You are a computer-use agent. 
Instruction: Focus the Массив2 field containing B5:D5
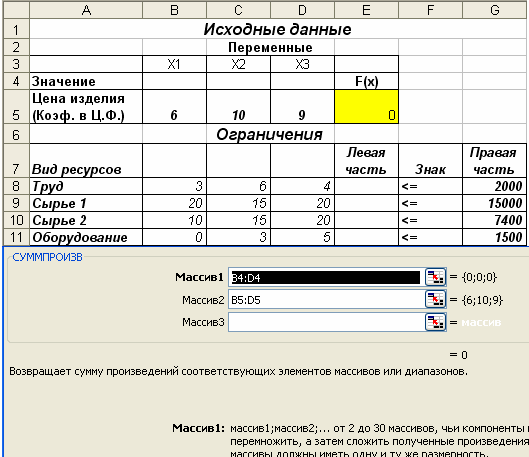tap(327, 300)
